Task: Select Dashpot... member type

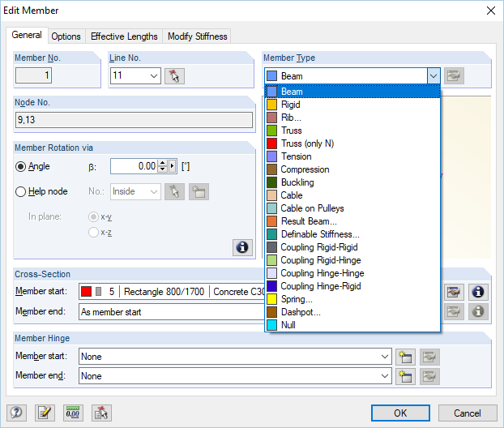Action: pyautogui.click(x=352, y=312)
